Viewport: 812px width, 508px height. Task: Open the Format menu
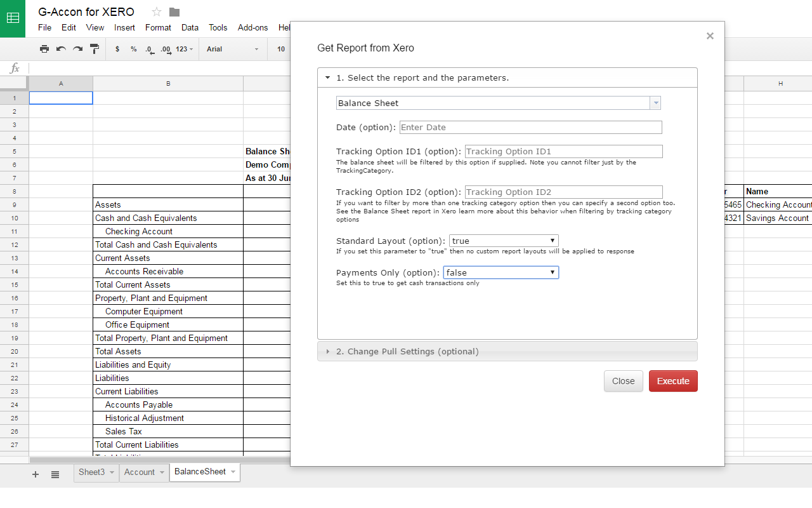158,27
